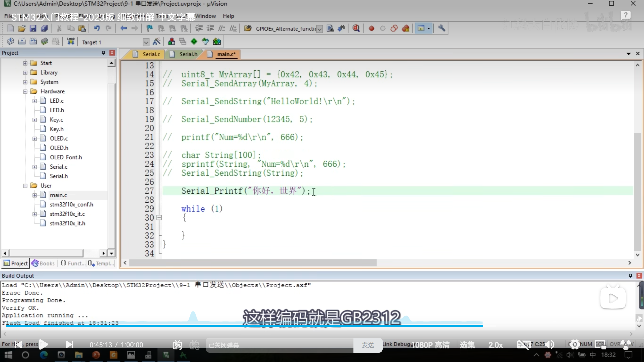Click the LOAD download to flash icon
The image size is (644, 362).
(x=71, y=41)
